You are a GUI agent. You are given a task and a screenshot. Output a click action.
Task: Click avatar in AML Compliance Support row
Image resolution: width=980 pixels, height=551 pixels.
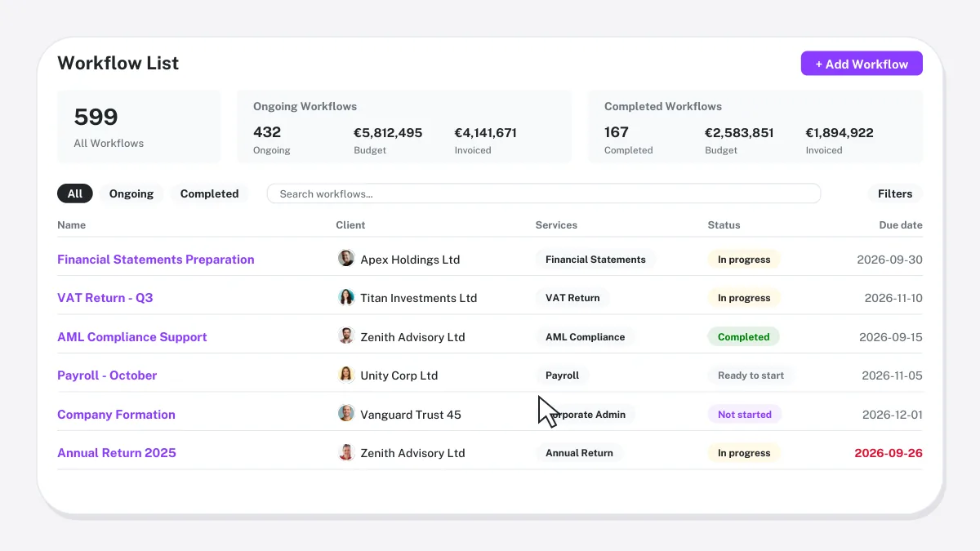[346, 336]
